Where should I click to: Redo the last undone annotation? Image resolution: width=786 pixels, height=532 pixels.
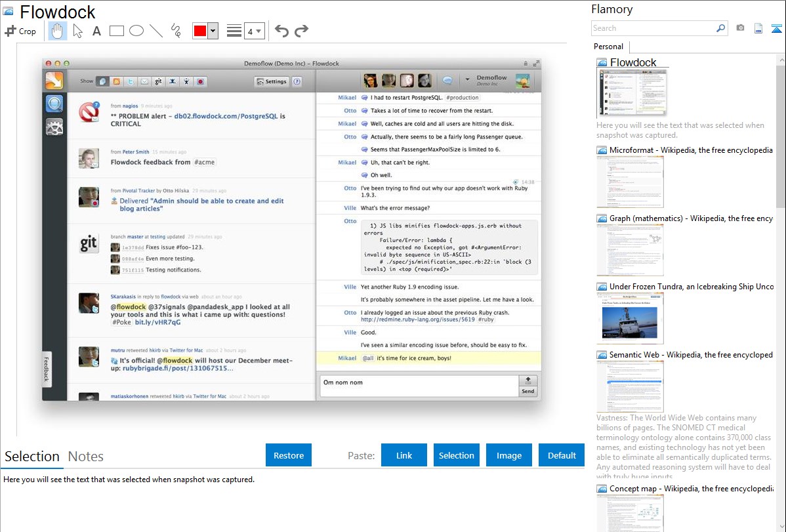coord(301,31)
